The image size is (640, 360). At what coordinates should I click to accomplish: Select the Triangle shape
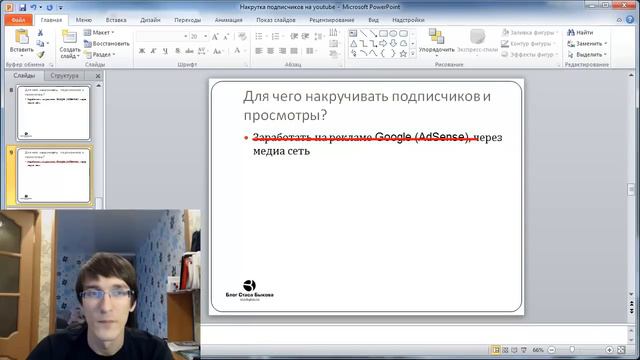click(x=353, y=43)
